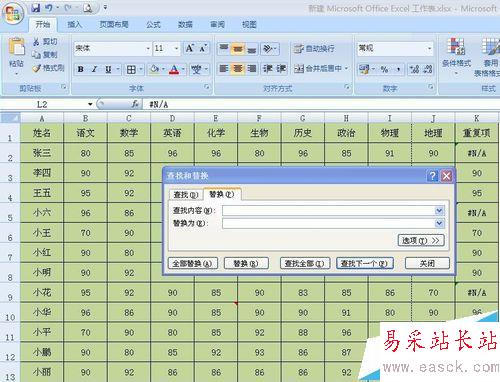Screen dimensions: 500x382
Task: Apply the red font color
Action: tap(174, 69)
